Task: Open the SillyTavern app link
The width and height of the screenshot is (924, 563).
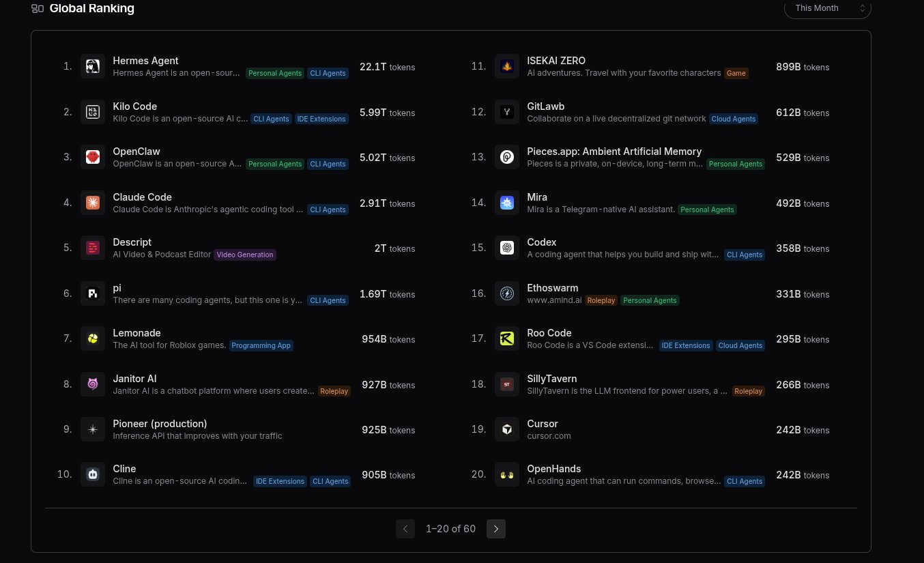Action: [552, 379]
